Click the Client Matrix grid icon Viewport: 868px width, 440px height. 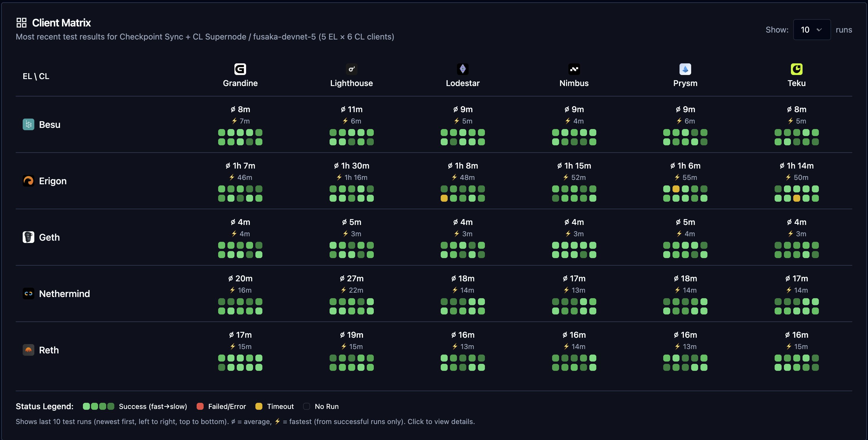pyautogui.click(x=21, y=22)
